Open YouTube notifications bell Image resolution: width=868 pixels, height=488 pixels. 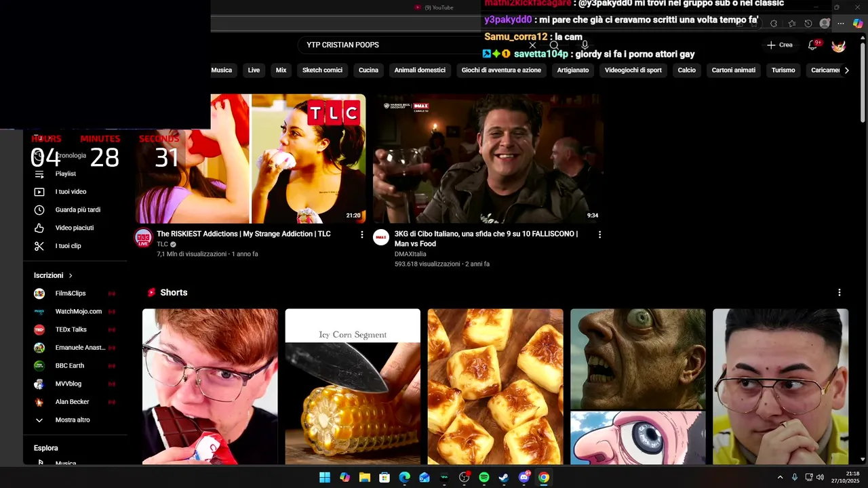[x=812, y=45]
